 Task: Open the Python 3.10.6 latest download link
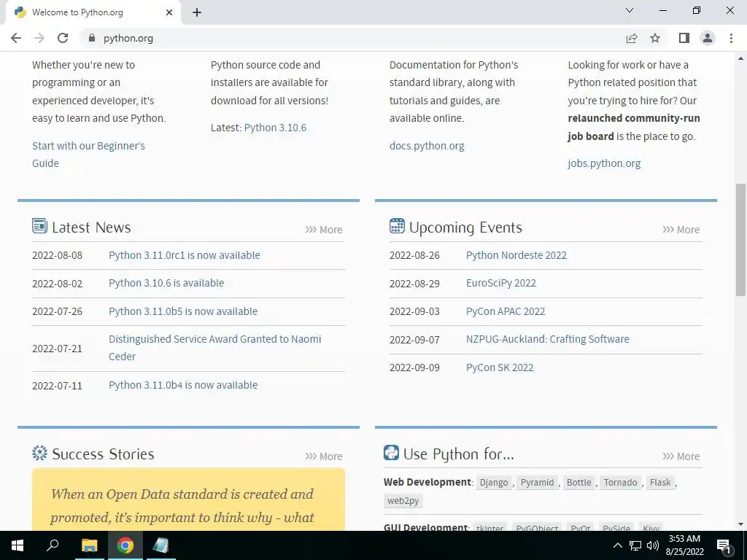coord(275,128)
